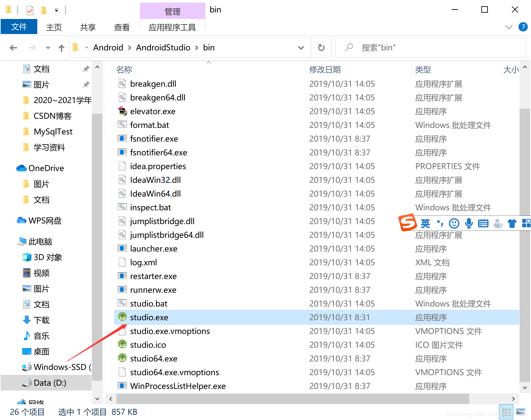Open the 文件 menu tab
531x420 pixels.
point(19,27)
